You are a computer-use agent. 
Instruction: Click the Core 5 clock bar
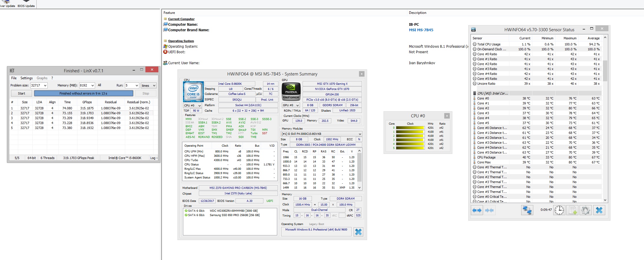click(410, 148)
